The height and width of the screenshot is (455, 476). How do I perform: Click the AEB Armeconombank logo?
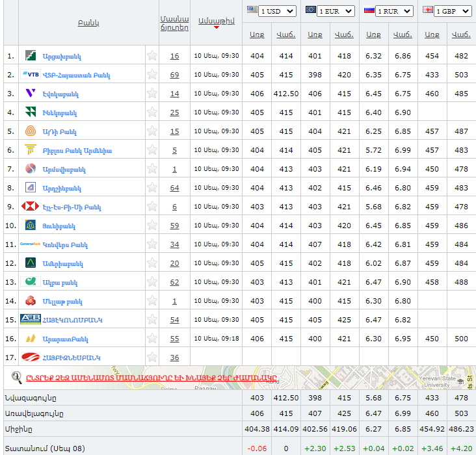tap(31, 319)
